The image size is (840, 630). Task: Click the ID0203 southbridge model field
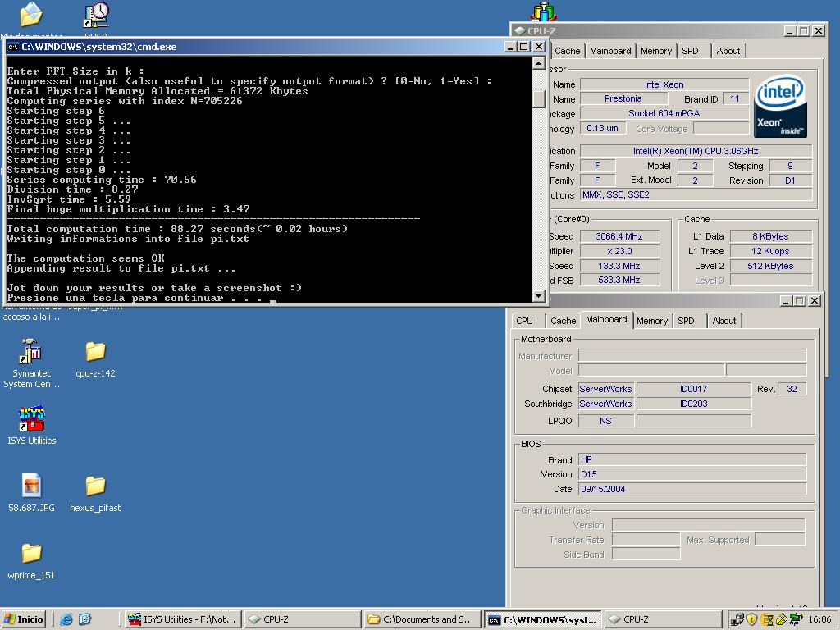[x=694, y=404]
